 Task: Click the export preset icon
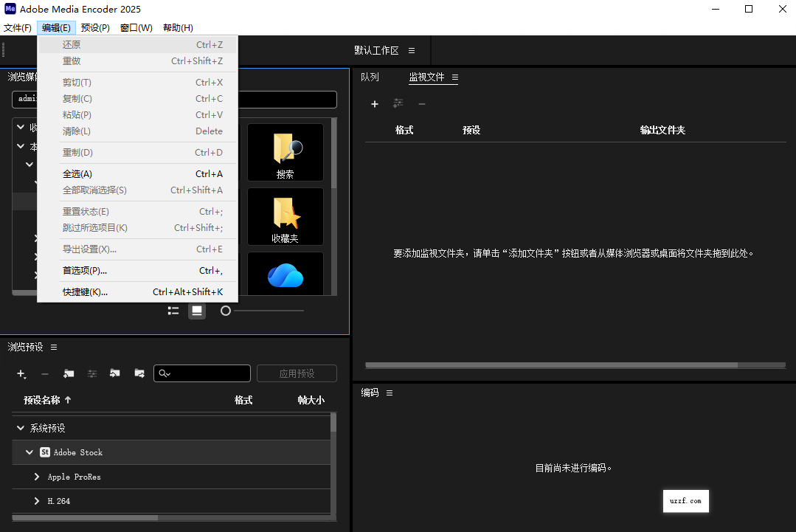139,373
